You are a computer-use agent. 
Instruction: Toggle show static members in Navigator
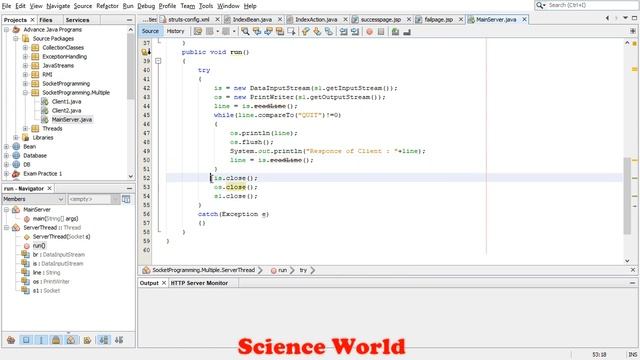(41, 340)
